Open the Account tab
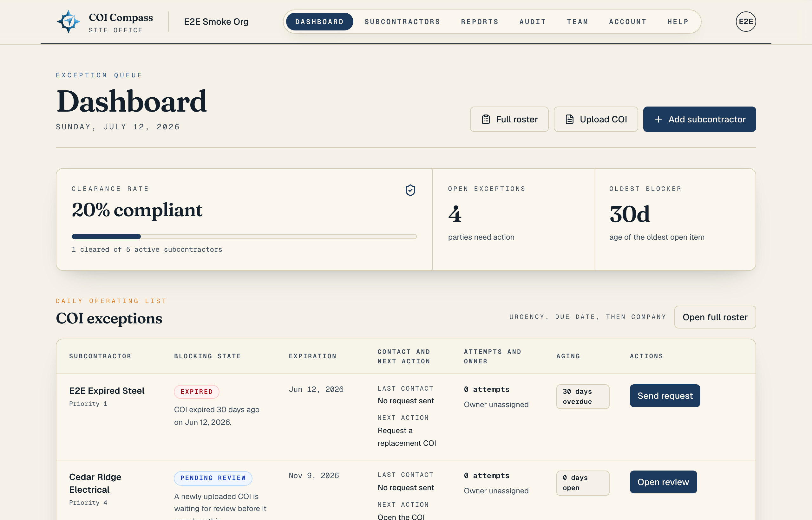Viewport: 812px width, 520px height. (x=628, y=22)
